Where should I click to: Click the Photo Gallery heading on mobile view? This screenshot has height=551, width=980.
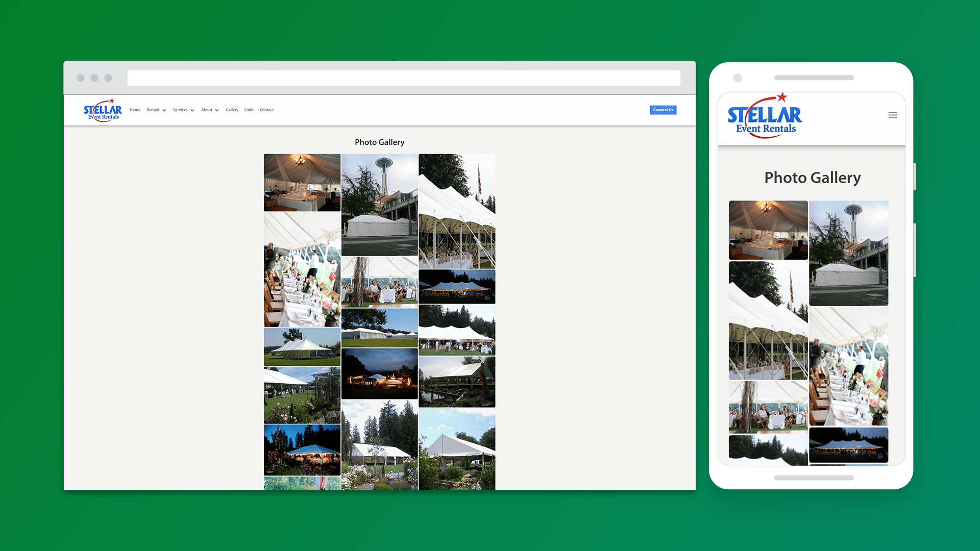[x=812, y=178]
